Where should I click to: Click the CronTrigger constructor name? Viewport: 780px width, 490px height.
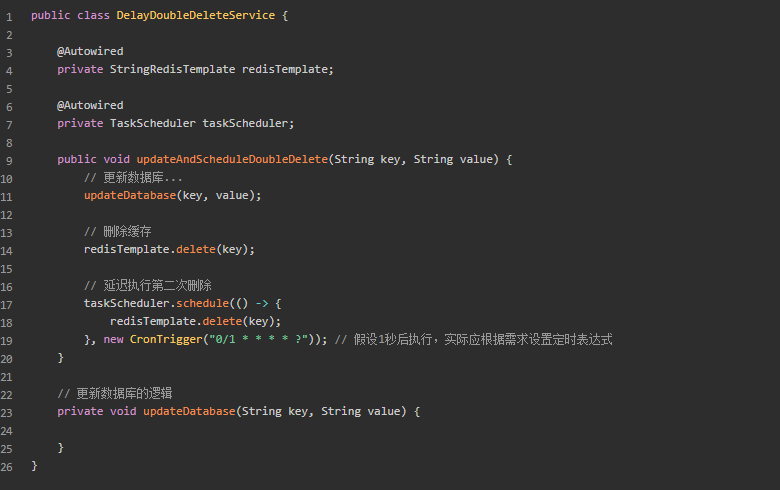166,339
